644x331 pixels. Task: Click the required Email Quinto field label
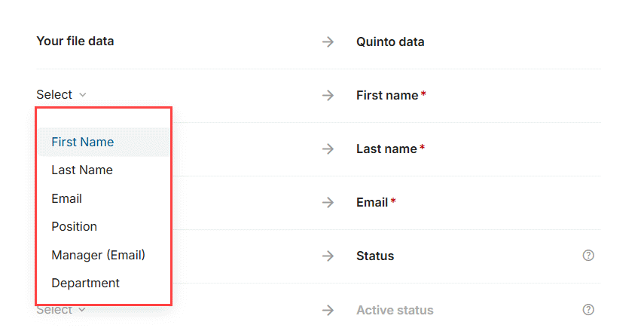(372, 202)
